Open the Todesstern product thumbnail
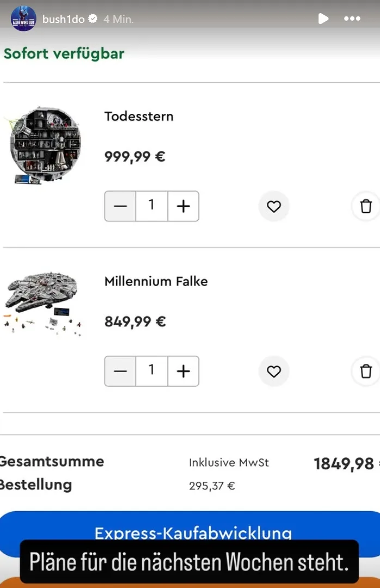Screen dimensions: 380x588 45,144
